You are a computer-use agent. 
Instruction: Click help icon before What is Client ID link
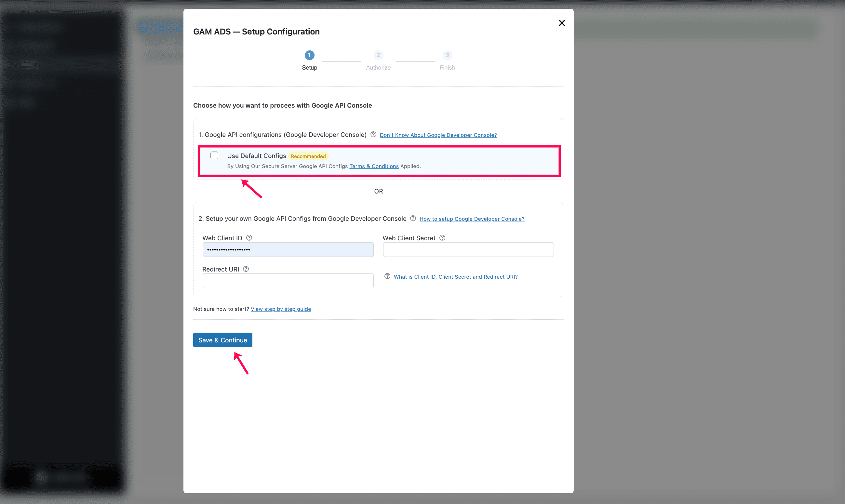coord(387,276)
